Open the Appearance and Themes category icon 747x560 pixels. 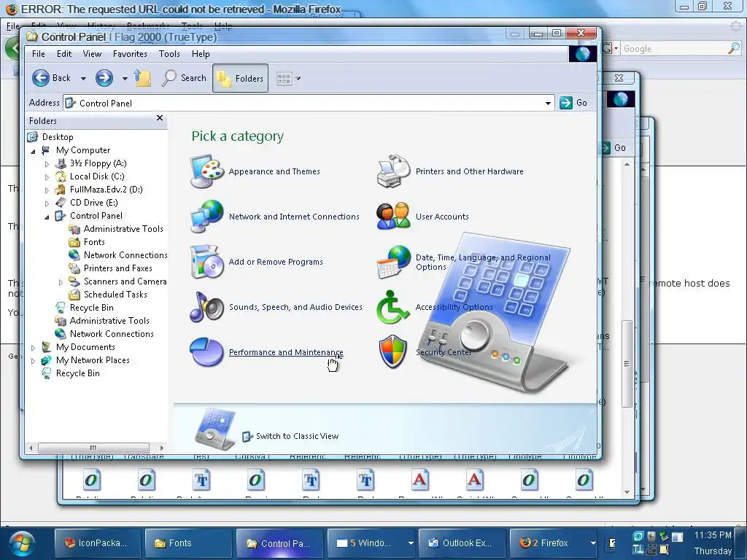point(206,172)
